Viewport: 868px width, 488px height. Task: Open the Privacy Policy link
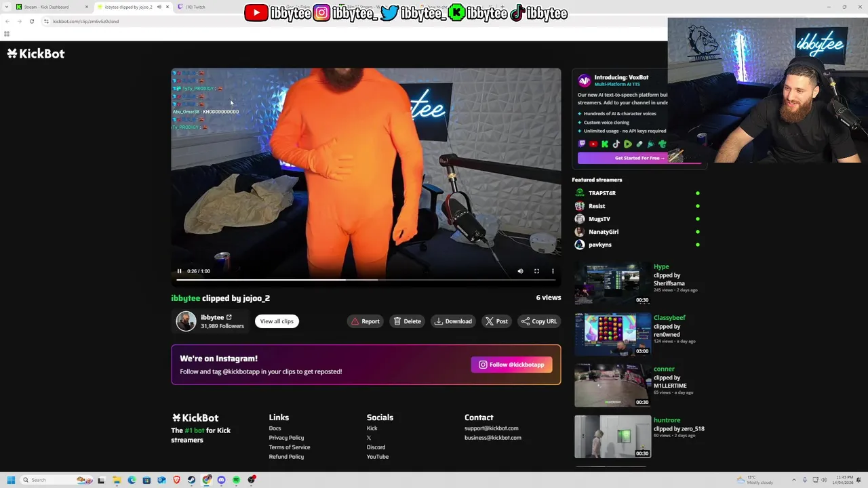tap(286, 438)
